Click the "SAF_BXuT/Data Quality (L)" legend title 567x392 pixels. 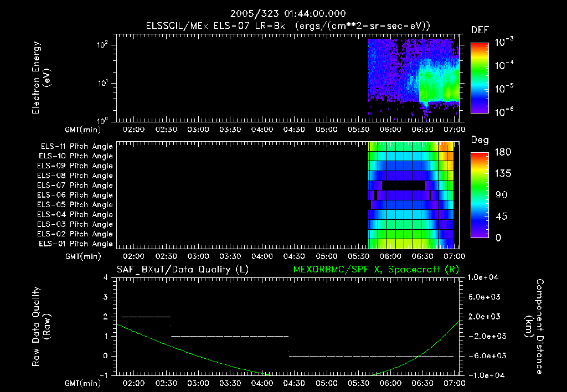pyautogui.click(x=183, y=270)
